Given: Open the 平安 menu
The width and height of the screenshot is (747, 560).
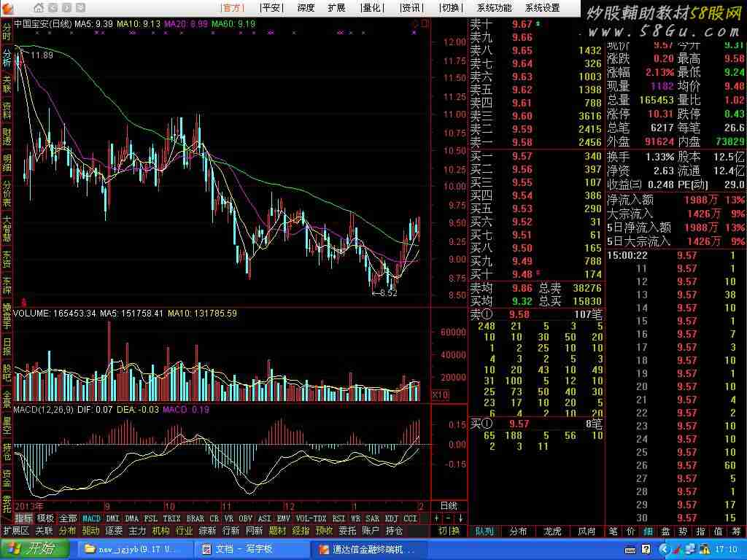Looking at the screenshot, I should pyautogui.click(x=271, y=7).
